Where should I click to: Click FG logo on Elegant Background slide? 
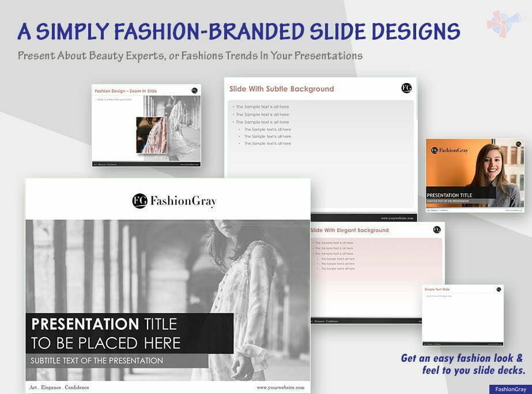[437, 230]
